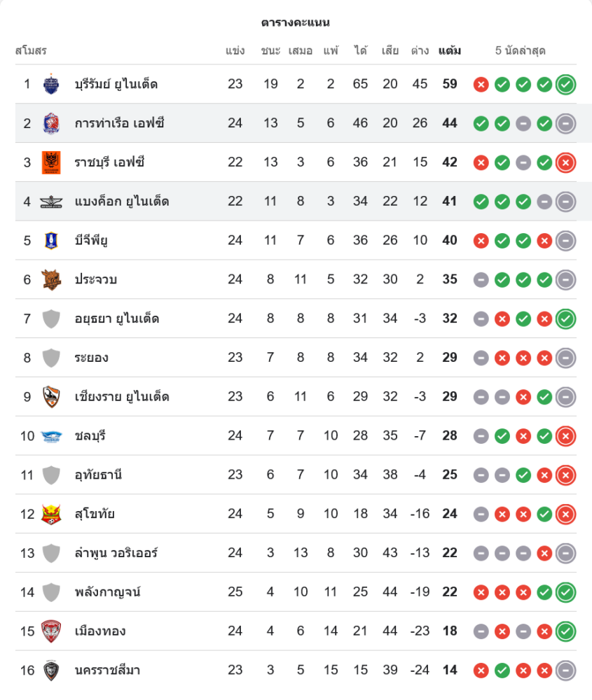The height and width of the screenshot is (700, 592).
Task: Click the ประจวบ club crest
Action: coord(51,280)
